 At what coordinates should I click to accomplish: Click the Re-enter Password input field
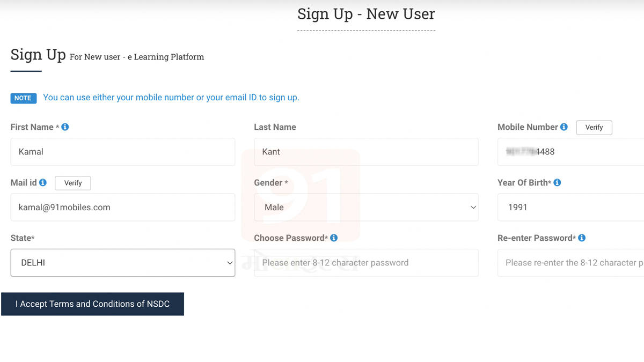click(x=572, y=263)
